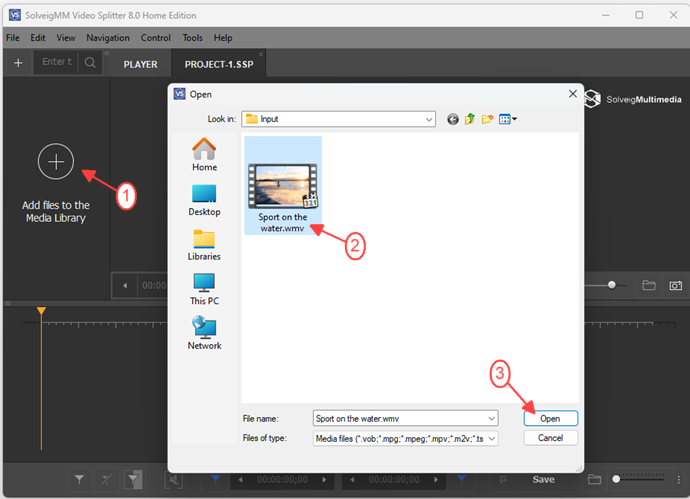
Task: Switch to the PROJECT-1.SSP tab
Action: tap(219, 64)
